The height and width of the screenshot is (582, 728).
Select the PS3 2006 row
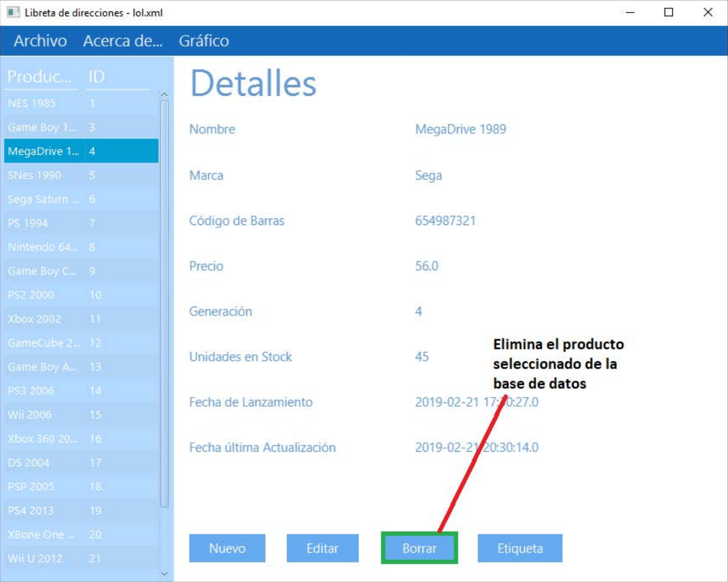point(81,391)
